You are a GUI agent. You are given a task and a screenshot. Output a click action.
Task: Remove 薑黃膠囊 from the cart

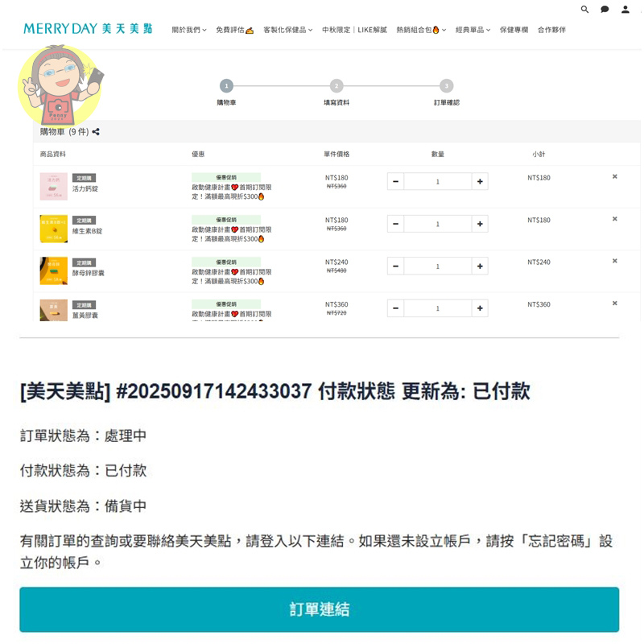(x=615, y=303)
